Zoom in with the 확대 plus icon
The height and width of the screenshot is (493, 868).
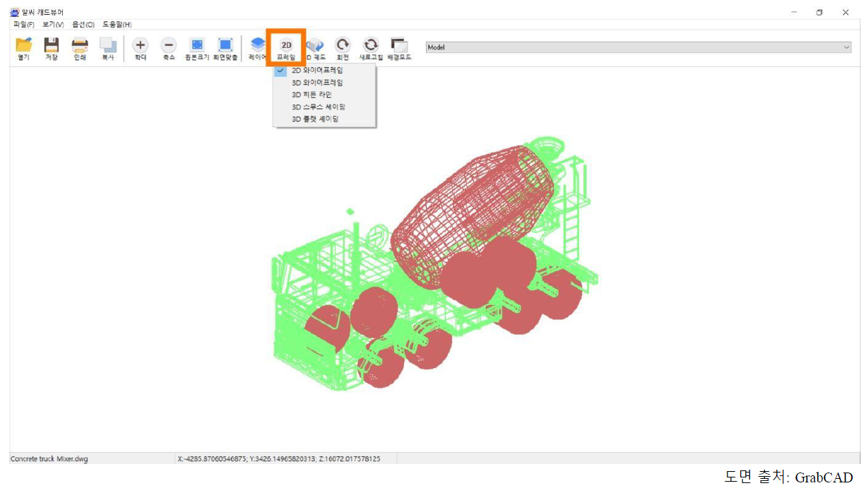[x=141, y=44]
